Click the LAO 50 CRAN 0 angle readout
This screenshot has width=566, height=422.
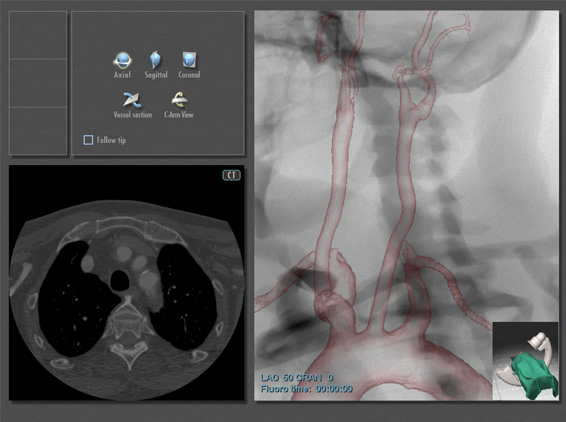[297, 378]
